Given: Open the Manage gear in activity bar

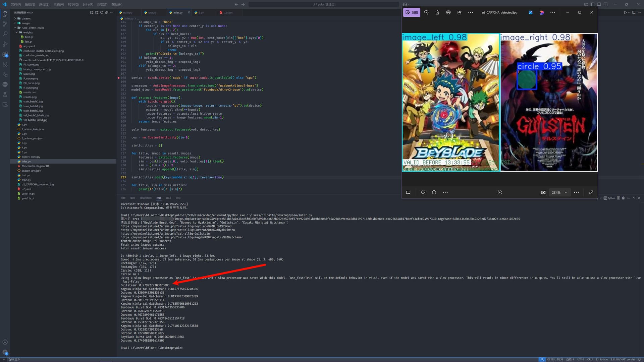Looking at the screenshot, I should point(5,352).
